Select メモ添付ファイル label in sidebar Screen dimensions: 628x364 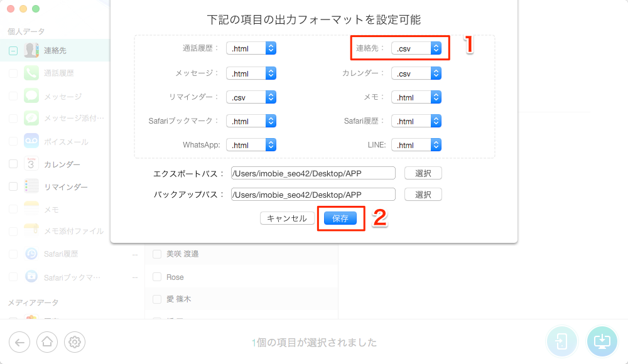coord(73,231)
